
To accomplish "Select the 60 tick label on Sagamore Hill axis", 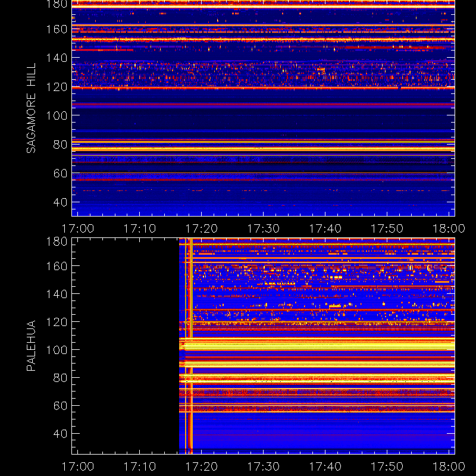I will [60, 173].
